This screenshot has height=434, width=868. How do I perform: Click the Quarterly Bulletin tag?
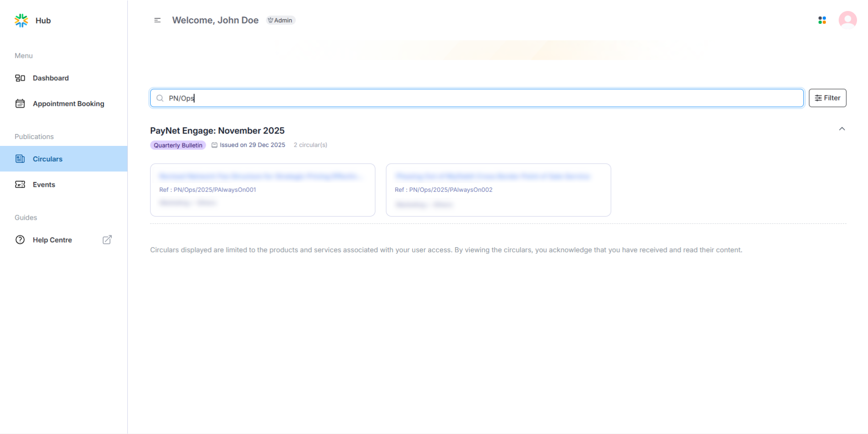coord(178,145)
